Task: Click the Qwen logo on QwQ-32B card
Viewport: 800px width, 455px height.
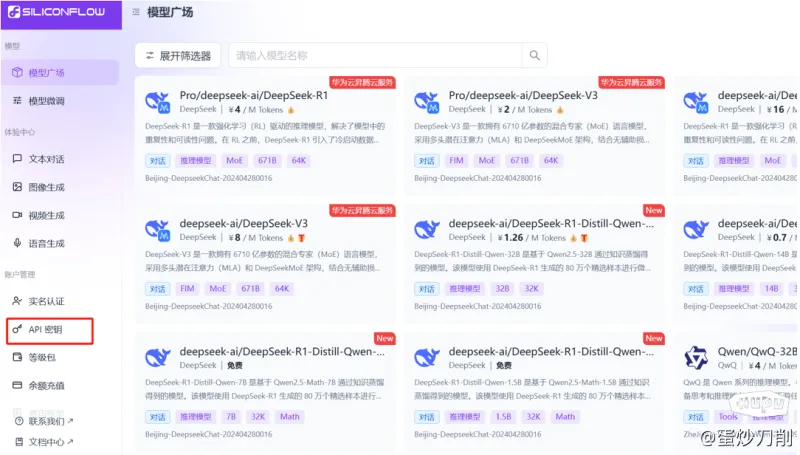Action: (x=696, y=358)
